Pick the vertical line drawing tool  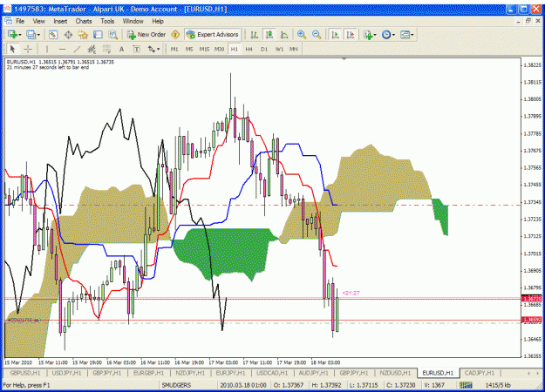[x=47, y=50]
